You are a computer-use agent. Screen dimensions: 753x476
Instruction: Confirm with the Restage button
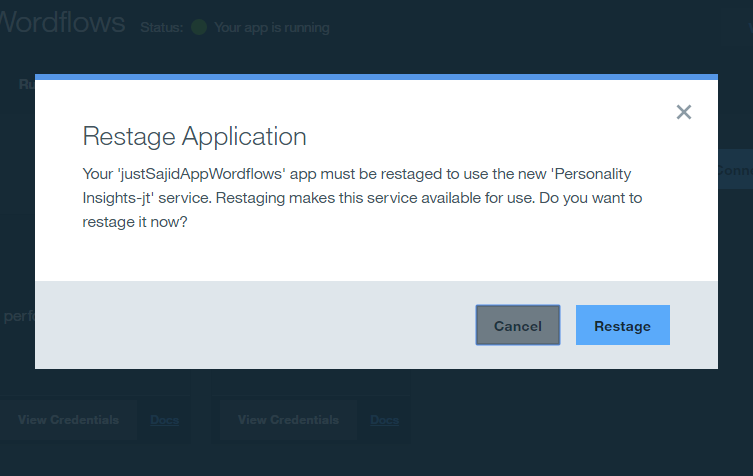point(622,325)
